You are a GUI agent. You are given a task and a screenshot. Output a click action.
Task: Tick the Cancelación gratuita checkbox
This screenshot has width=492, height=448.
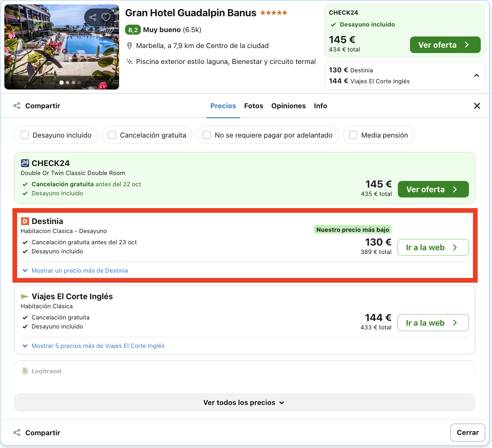[x=112, y=135]
